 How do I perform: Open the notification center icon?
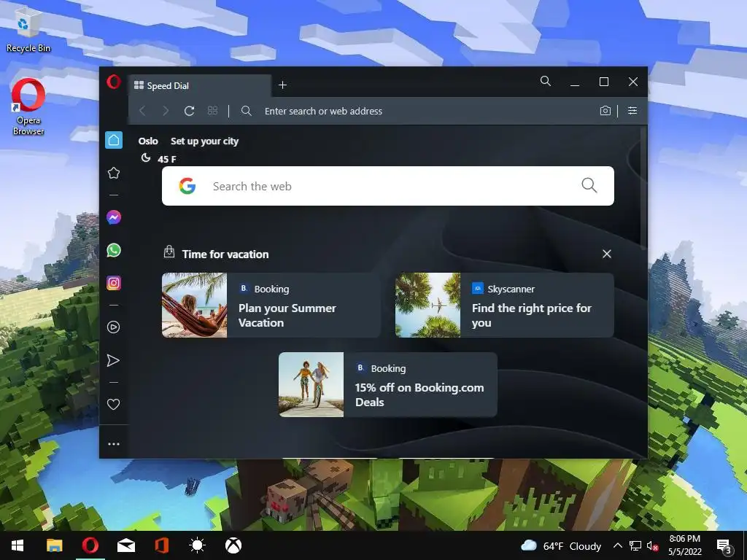click(x=724, y=547)
